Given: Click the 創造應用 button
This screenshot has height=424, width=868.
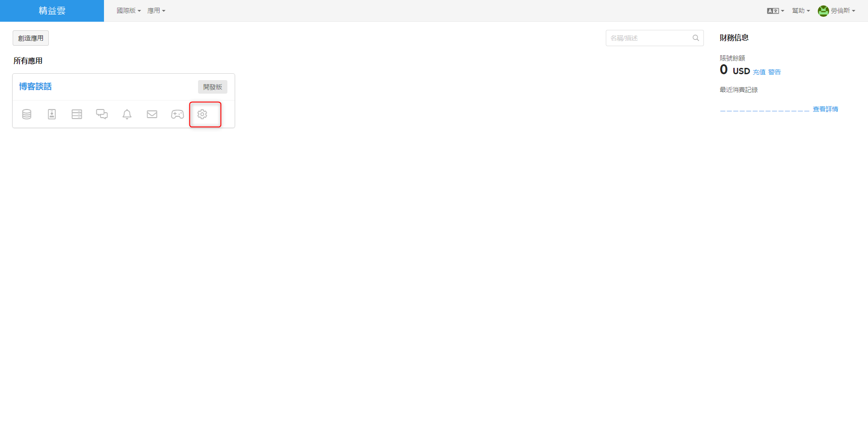Looking at the screenshot, I should tap(31, 38).
